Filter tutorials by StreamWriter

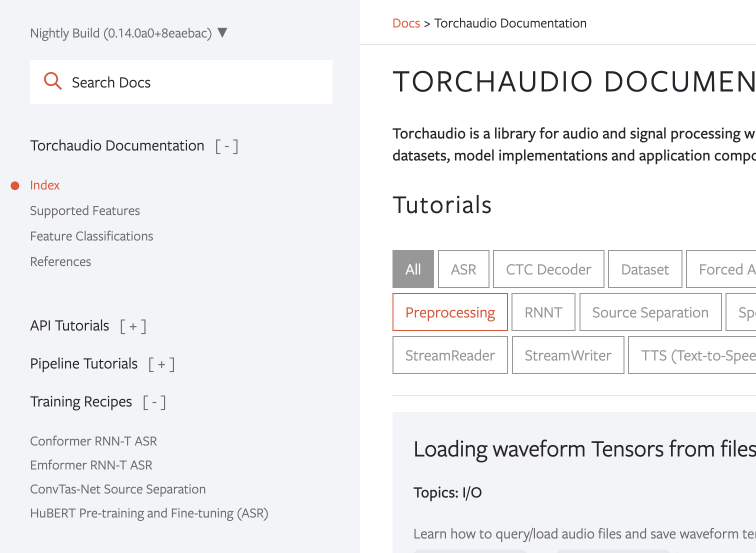click(568, 355)
